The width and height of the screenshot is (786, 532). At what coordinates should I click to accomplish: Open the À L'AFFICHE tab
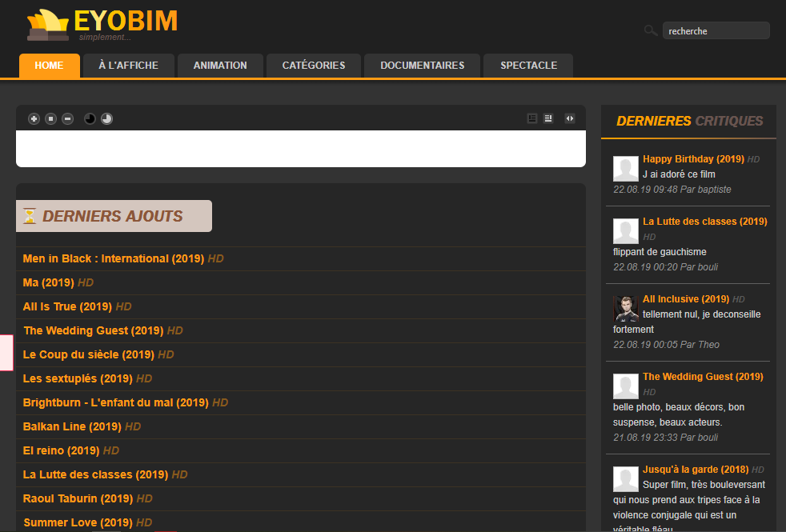pyautogui.click(x=129, y=66)
